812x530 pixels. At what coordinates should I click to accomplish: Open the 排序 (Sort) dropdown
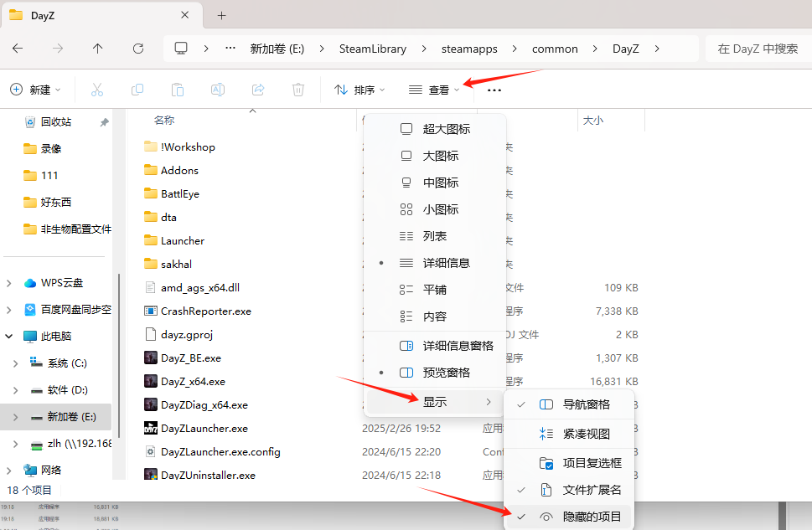pyautogui.click(x=359, y=90)
